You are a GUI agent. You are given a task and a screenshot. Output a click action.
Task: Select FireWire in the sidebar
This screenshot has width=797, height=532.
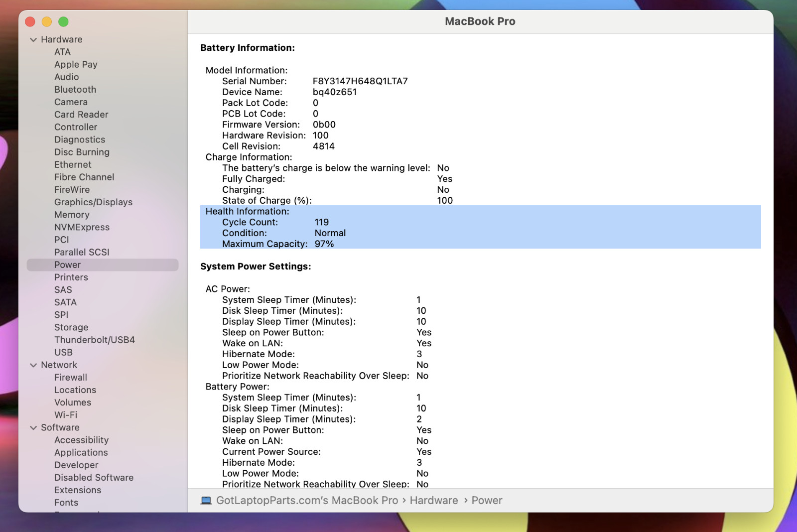(x=72, y=189)
